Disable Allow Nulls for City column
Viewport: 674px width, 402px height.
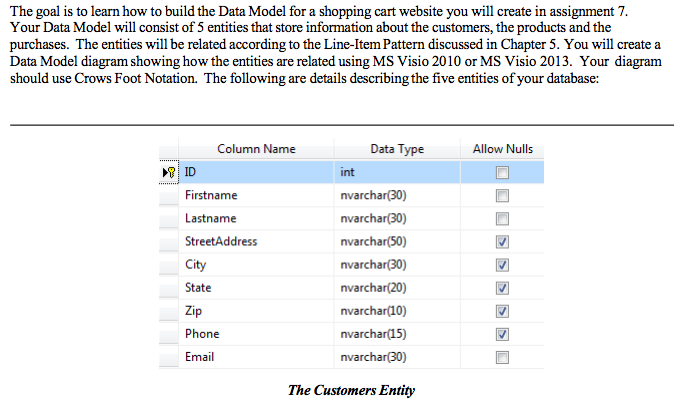[x=502, y=265]
